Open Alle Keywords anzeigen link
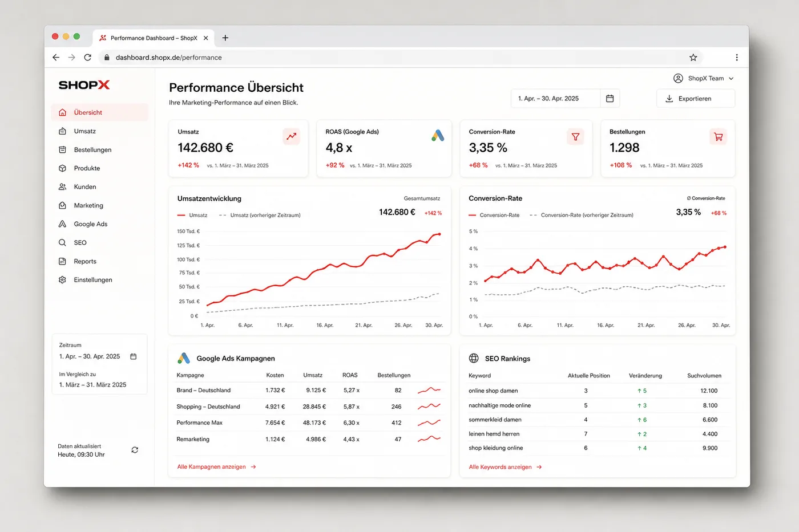The image size is (799, 532). pyautogui.click(x=505, y=467)
